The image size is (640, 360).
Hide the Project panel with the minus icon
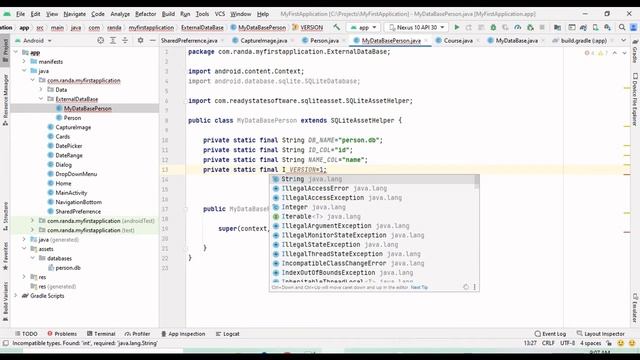tap(152, 40)
